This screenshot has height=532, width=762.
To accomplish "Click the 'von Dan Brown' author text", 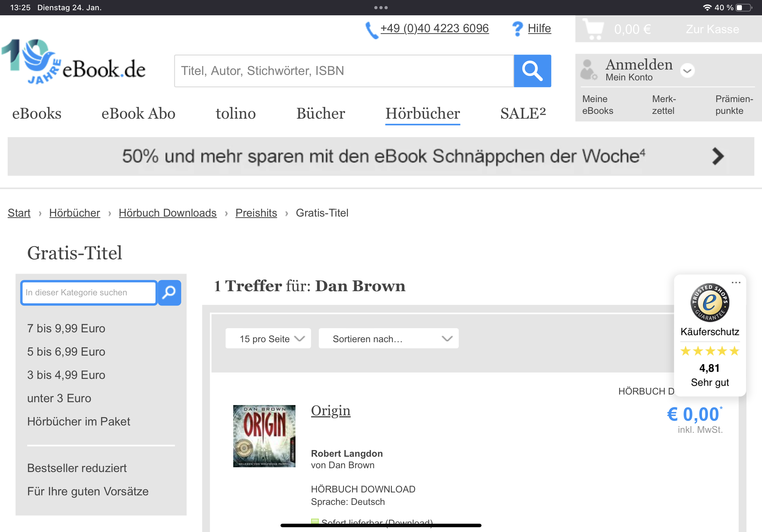I will click(342, 465).
